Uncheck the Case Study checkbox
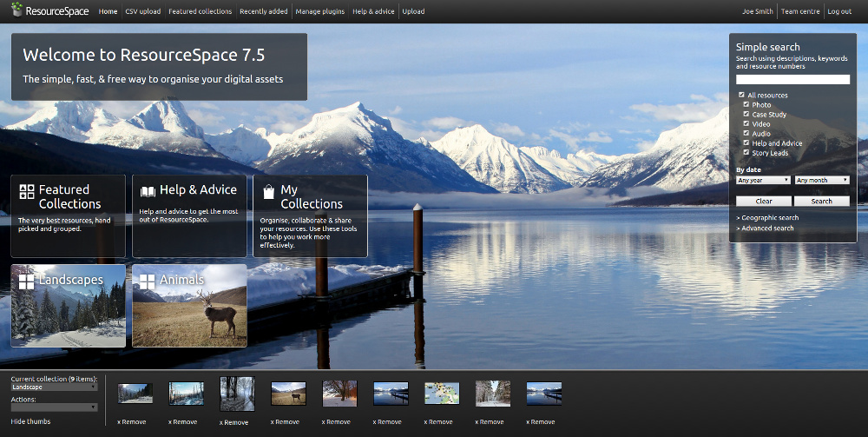 click(746, 114)
